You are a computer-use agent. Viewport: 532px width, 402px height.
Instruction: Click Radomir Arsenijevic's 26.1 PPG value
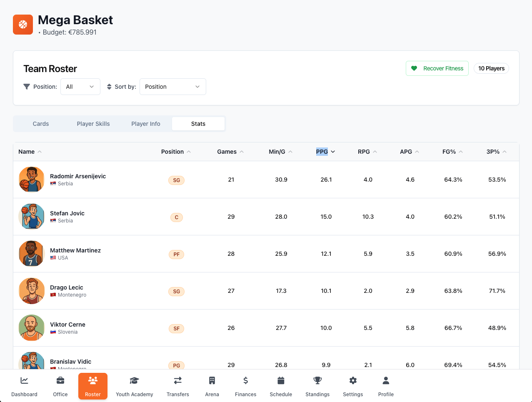(326, 180)
